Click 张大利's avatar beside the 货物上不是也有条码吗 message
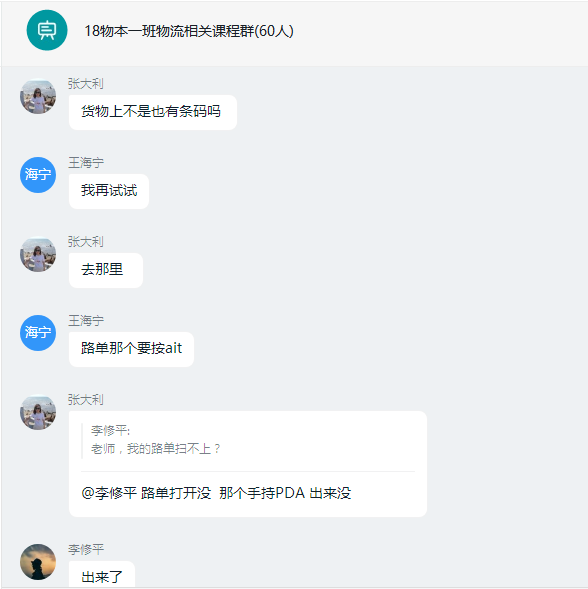The width and height of the screenshot is (588, 589). (38, 96)
